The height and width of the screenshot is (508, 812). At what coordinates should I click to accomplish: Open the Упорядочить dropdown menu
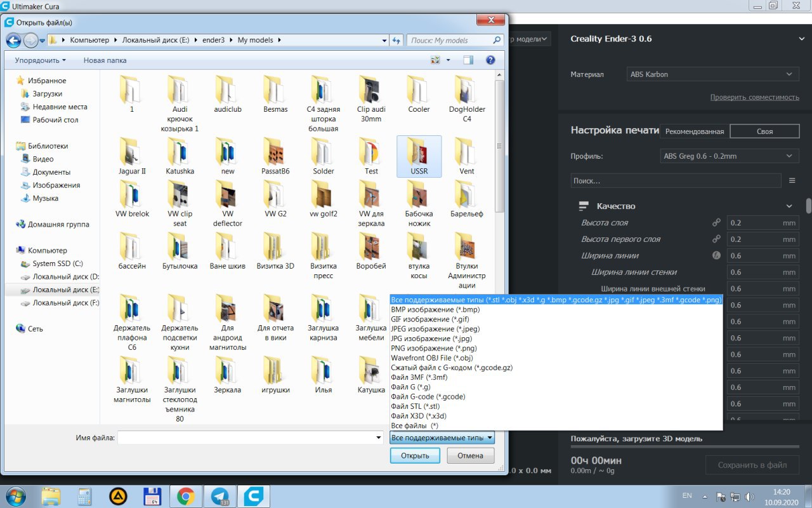pos(40,60)
